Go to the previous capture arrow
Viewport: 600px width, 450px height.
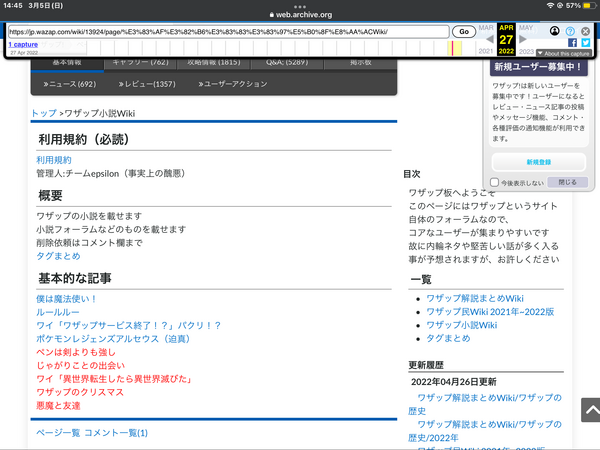point(489,39)
